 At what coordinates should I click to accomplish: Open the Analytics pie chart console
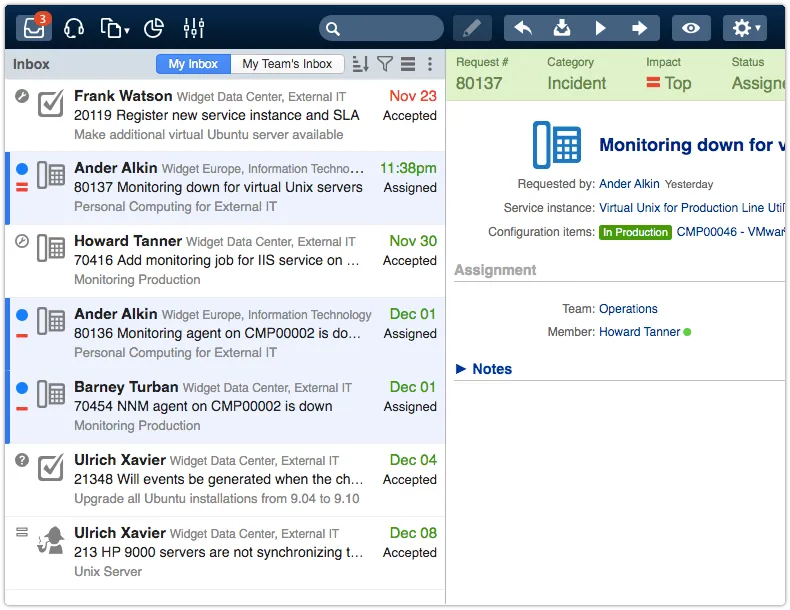(154, 28)
